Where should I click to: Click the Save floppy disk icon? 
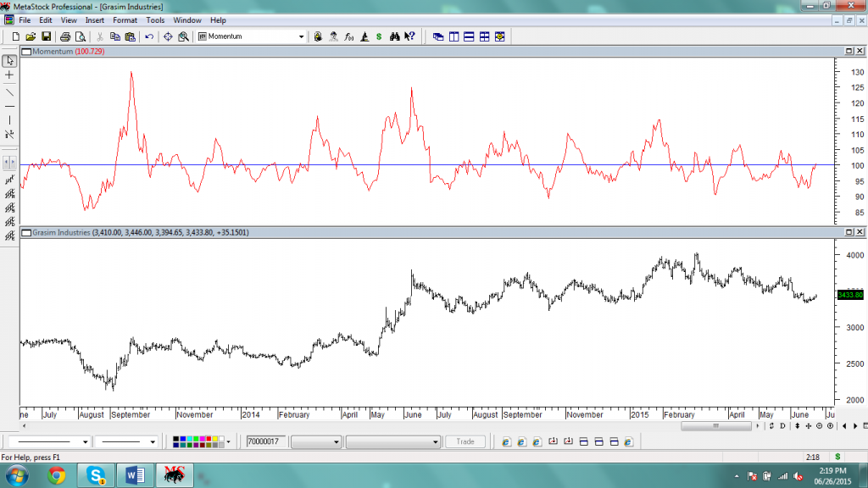pos(46,36)
